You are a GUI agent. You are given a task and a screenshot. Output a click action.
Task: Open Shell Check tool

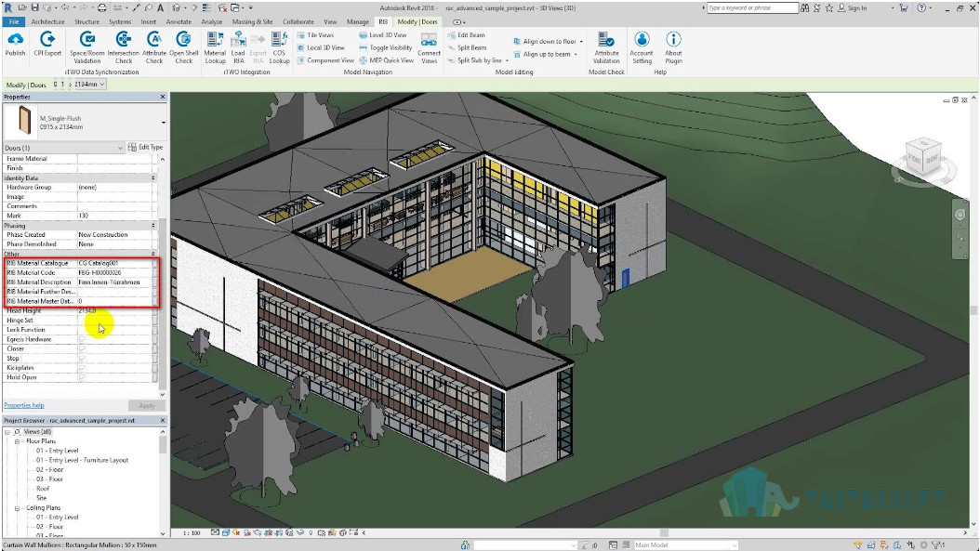click(x=184, y=47)
